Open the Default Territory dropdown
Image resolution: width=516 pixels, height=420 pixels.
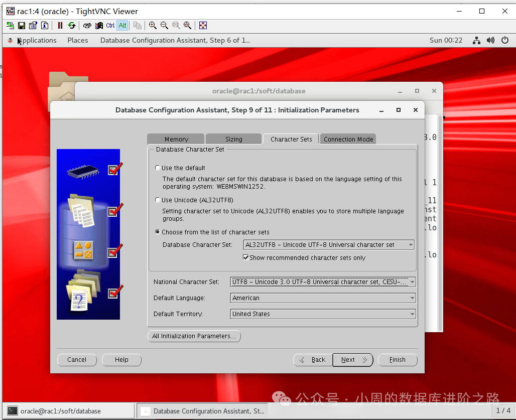coord(323,314)
